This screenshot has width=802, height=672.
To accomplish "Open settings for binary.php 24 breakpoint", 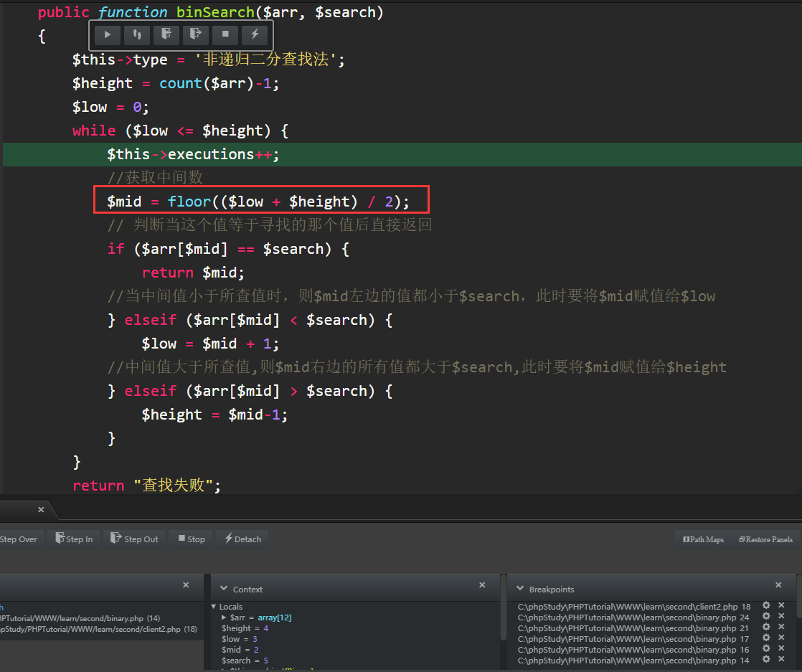I will 766,616.
